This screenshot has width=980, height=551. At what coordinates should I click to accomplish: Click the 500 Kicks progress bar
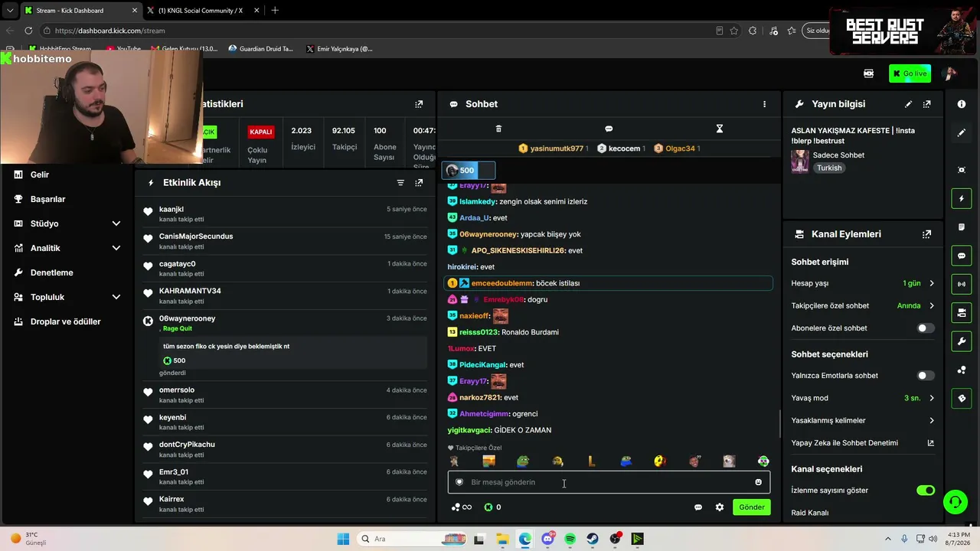(469, 171)
